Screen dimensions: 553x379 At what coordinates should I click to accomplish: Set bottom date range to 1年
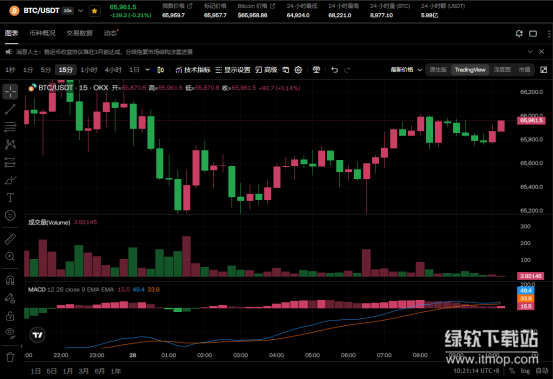[116, 371]
